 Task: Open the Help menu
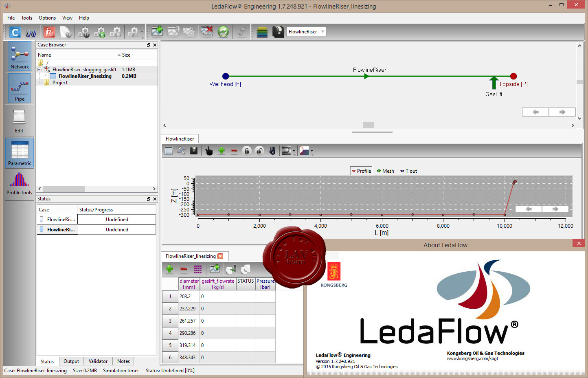click(x=84, y=18)
